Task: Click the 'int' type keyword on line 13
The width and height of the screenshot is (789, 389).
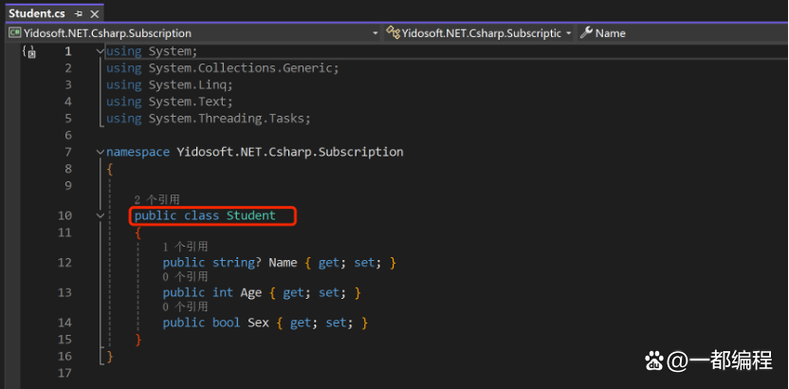Action: tap(222, 293)
